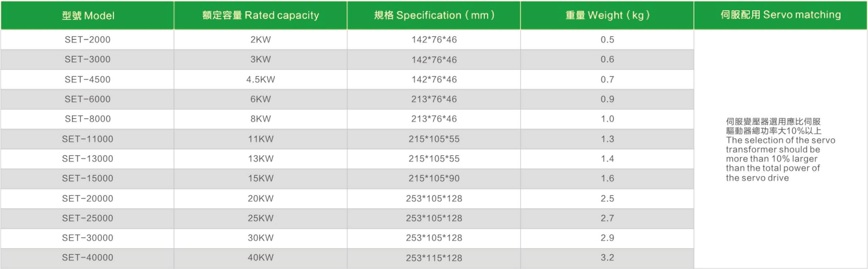Select the Servo matching header
This screenshot has height=269, width=868.
click(780, 15)
